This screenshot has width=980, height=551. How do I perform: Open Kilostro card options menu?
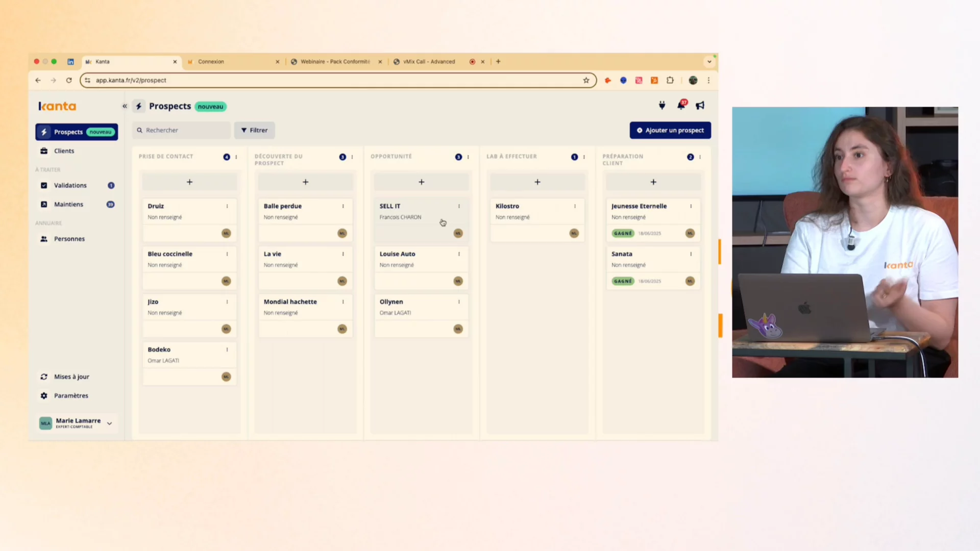pyautogui.click(x=575, y=206)
